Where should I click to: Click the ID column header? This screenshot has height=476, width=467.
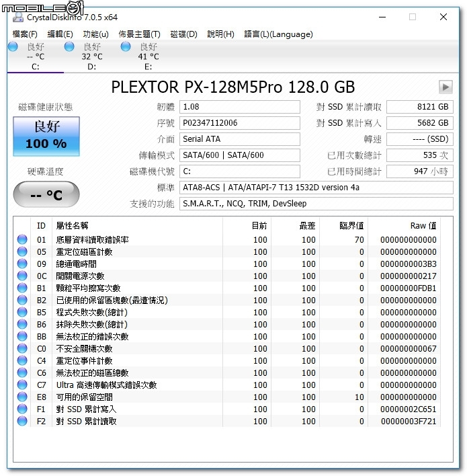pos(41,225)
